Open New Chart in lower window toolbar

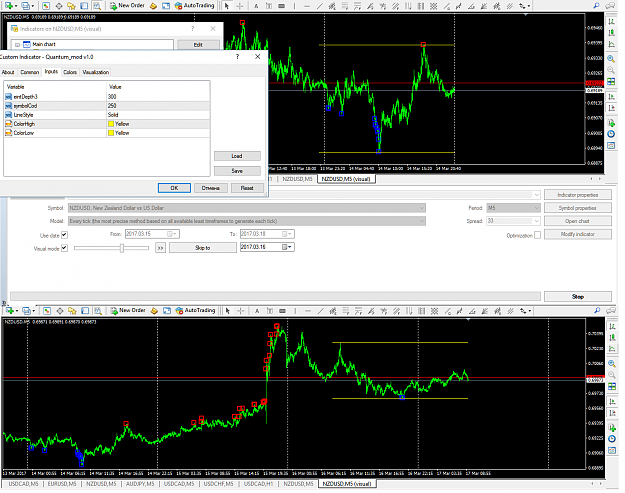pyautogui.click(x=9, y=310)
